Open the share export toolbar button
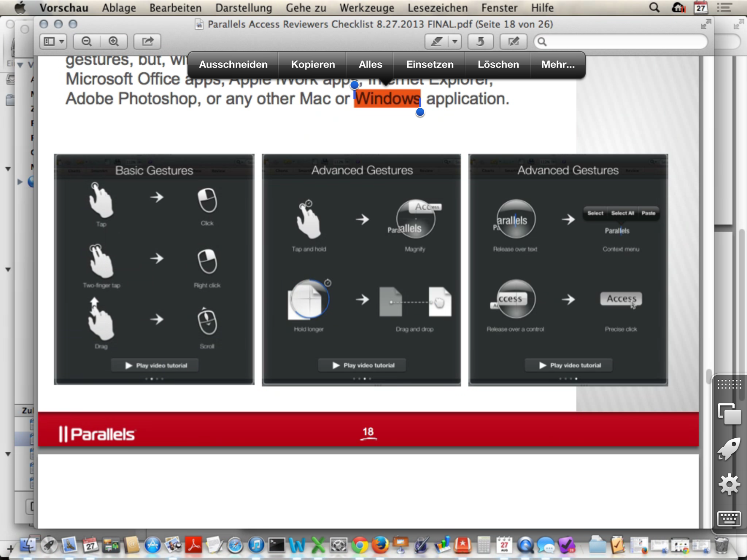Screen dimensions: 747x560 pyautogui.click(x=148, y=41)
